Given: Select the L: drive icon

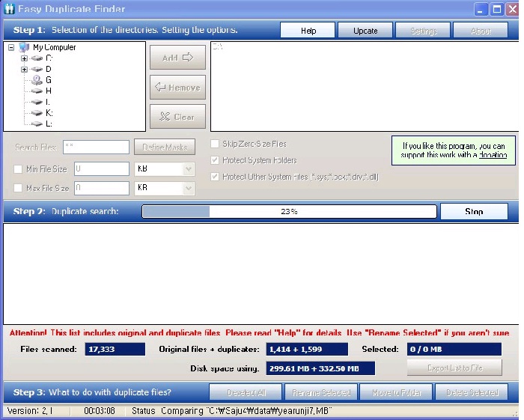Looking at the screenshot, I should tap(37, 124).
